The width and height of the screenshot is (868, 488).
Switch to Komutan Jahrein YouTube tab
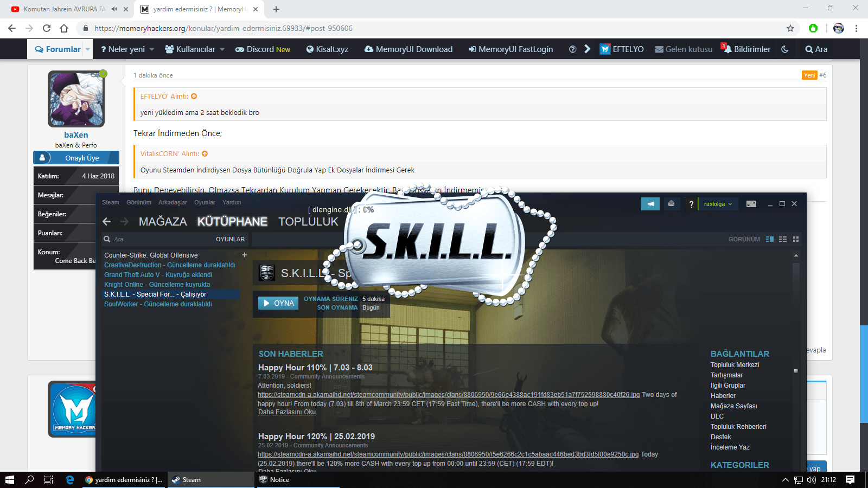click(65, 9)
